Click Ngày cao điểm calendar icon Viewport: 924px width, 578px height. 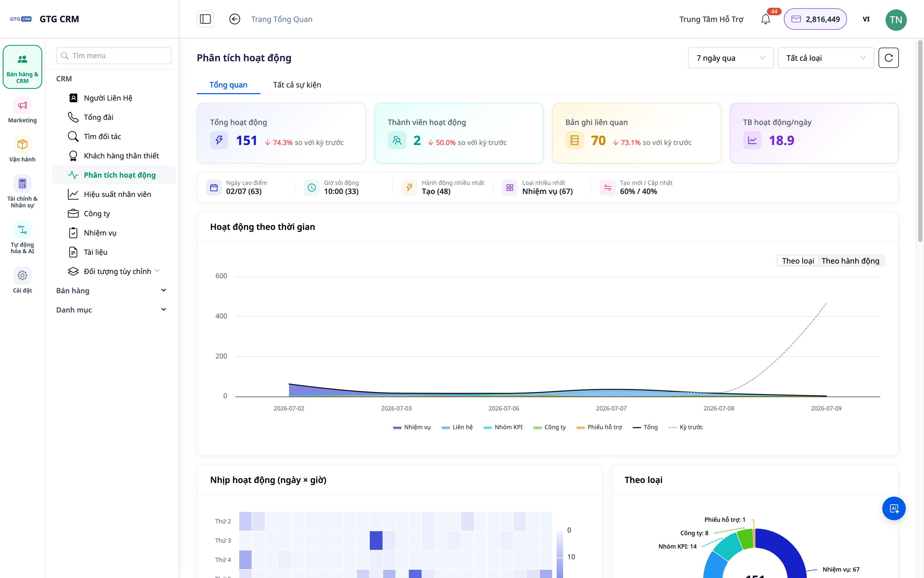click(214, 187)
